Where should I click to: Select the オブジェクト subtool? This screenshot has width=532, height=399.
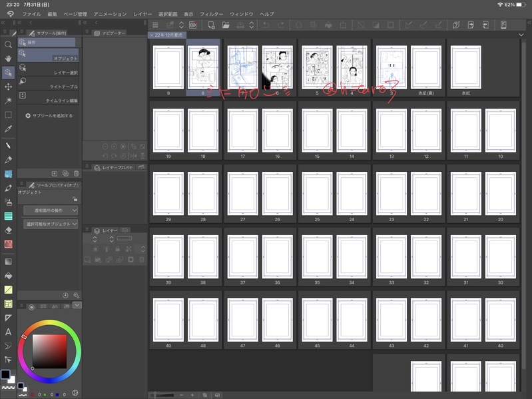[48, 55]
